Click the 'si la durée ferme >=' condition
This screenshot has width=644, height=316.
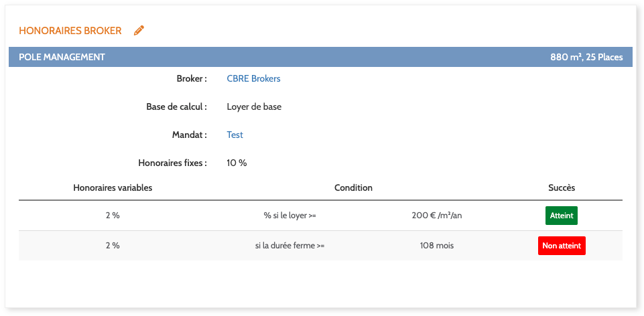tap(289, 246)
